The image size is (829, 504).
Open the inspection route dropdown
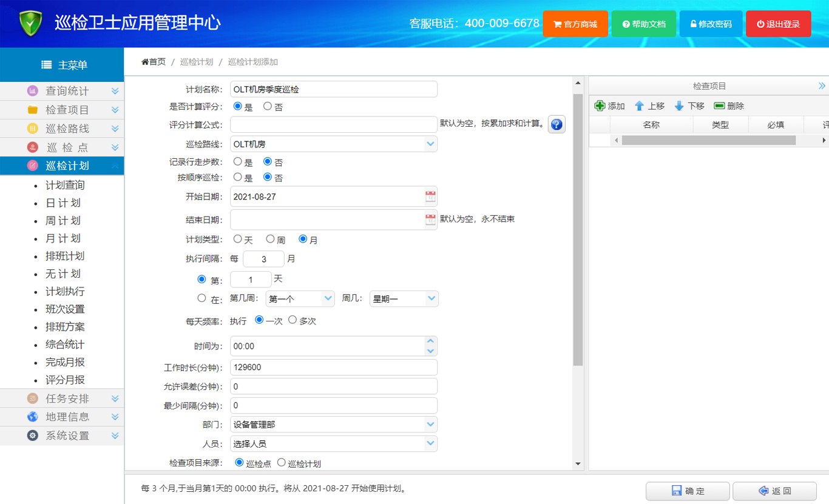click(430, 144)
